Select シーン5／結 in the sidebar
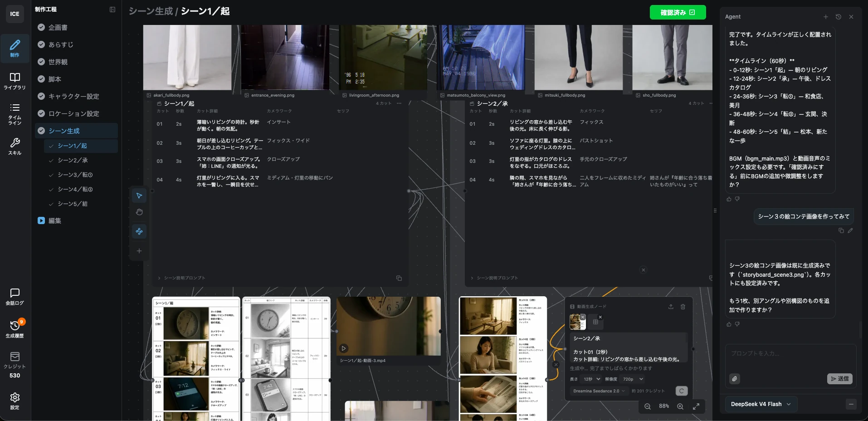 tap(81, 204)
